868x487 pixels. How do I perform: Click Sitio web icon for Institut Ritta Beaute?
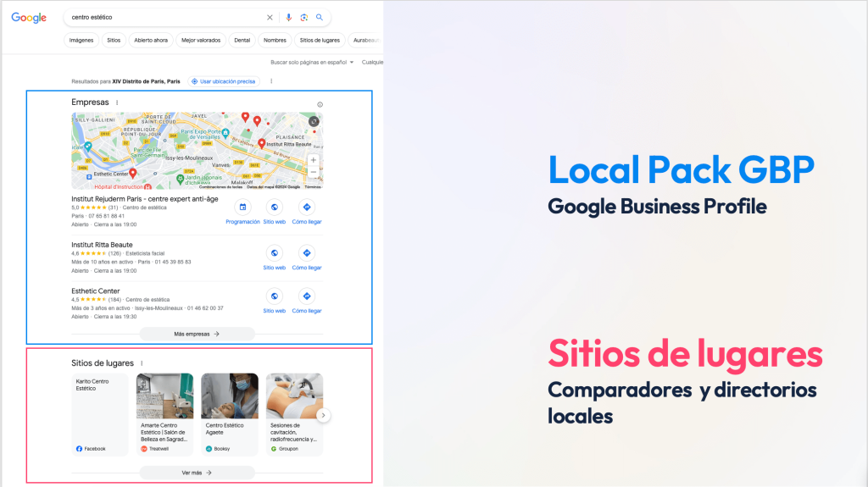[x=274, y=253]
